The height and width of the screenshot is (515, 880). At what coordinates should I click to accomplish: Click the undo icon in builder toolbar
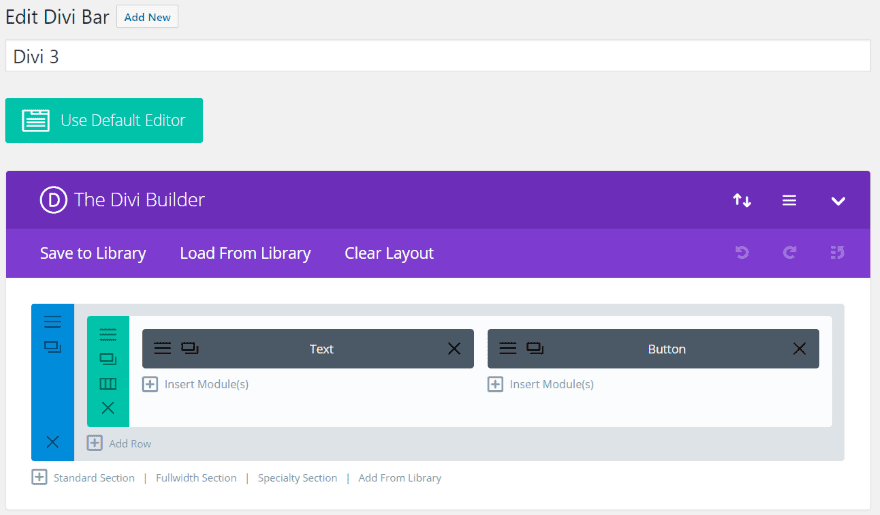coord(742,253)
